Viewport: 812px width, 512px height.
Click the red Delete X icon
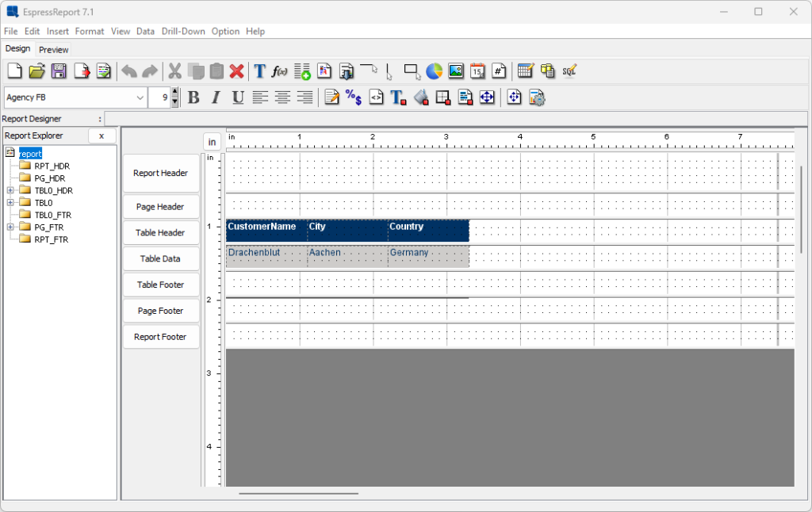point(236,71)
